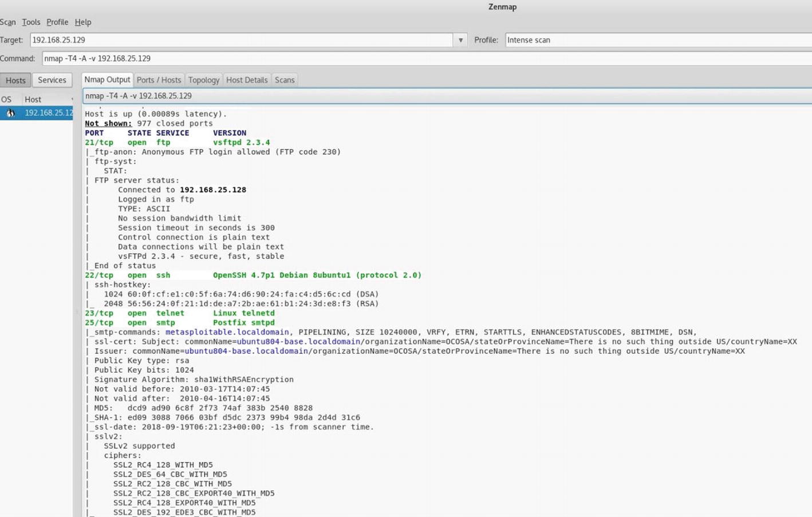Viewport: 812px width, 517px height.
Task: Open the scan output selector combo box
Action: tap(447, 96)
